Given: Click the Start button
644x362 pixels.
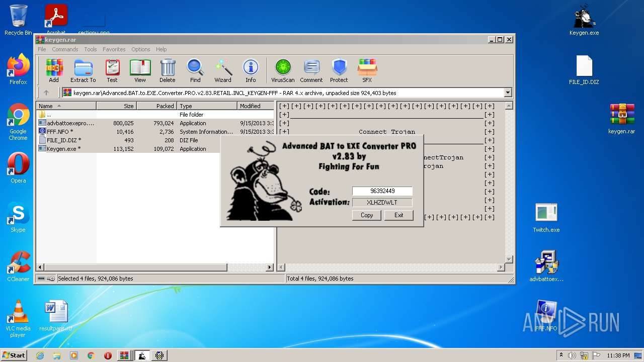Looking at the screenshot, I should pos(14,355).
